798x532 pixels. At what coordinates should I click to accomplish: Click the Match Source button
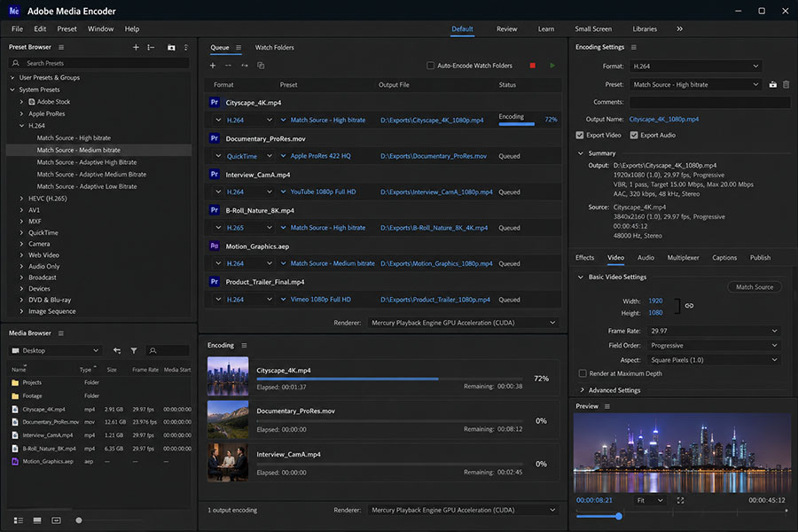[755, 287]
